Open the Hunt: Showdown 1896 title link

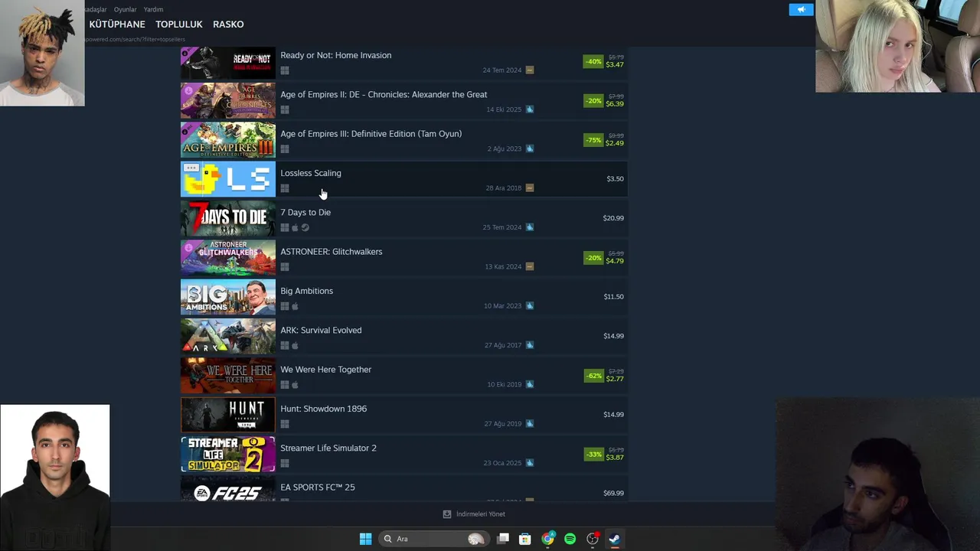pyautogui.click(x=323, y=409)
